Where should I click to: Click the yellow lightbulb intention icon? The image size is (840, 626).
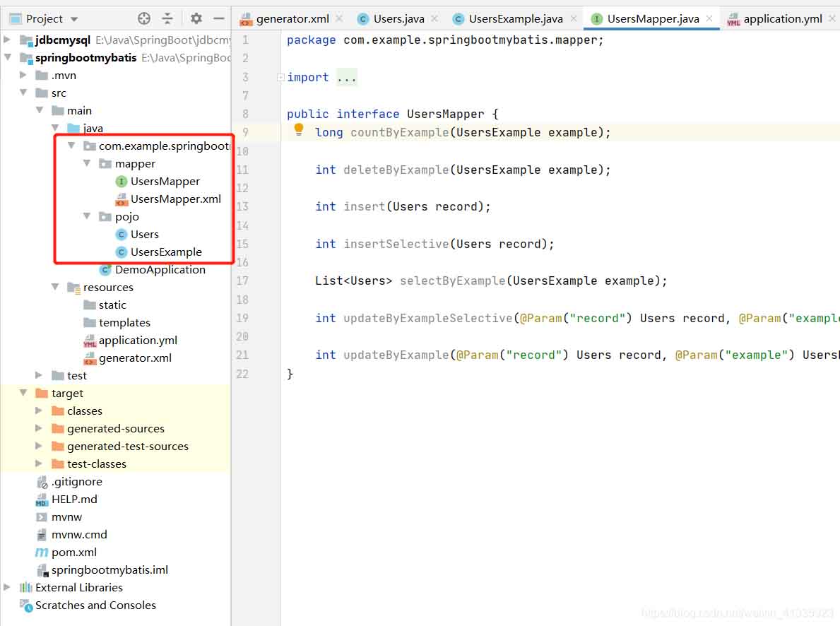(x=299, y=130)
